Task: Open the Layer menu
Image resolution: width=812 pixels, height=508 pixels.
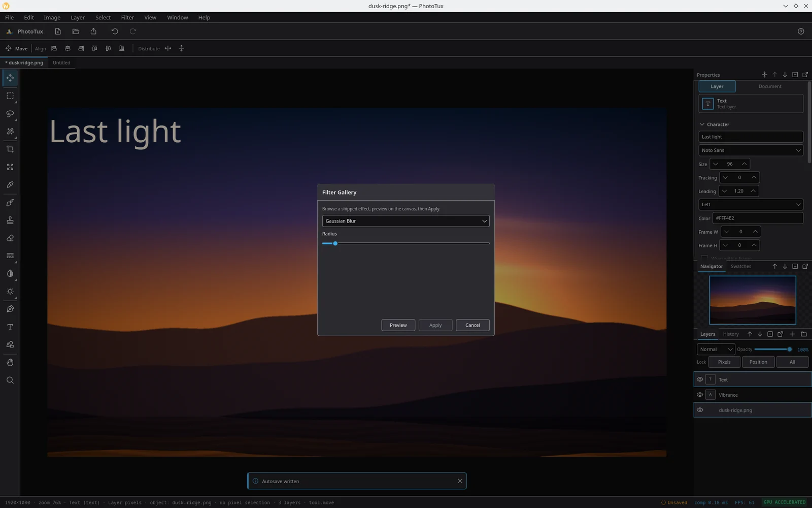Action: pos(78,18)
